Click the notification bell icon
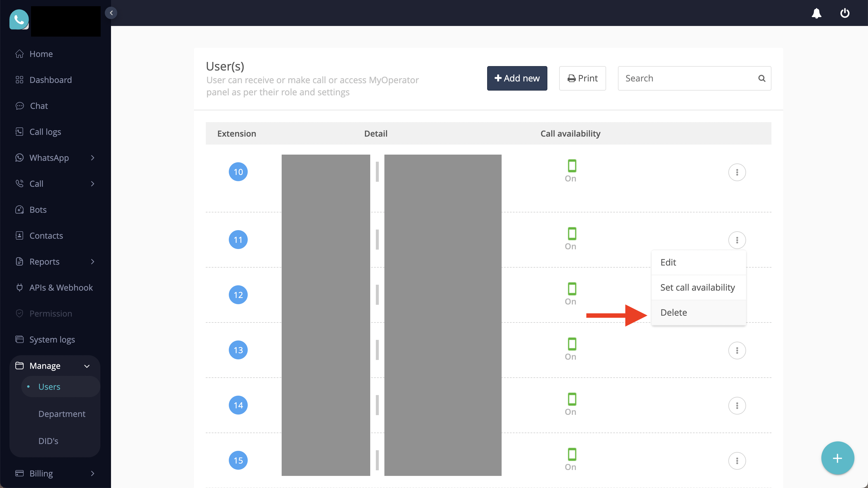 (x=816, y=13)
